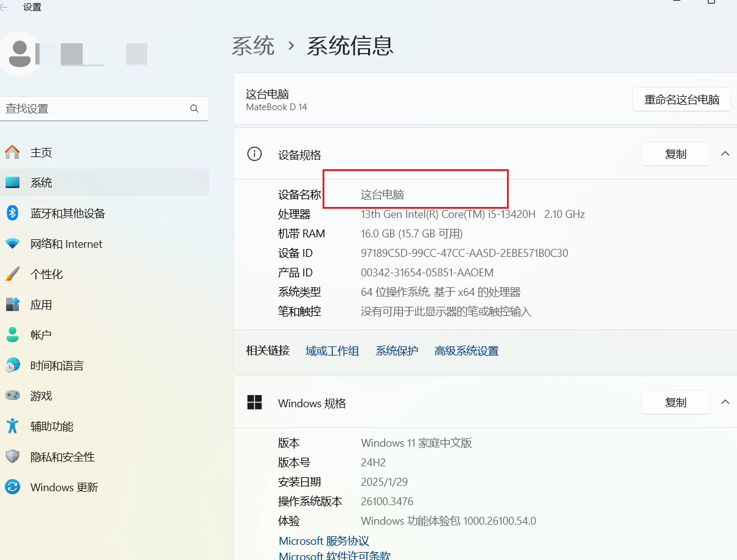Click the privacy shield icon
737x560 pixels.
pyautogui.click(x=12, y=457)
